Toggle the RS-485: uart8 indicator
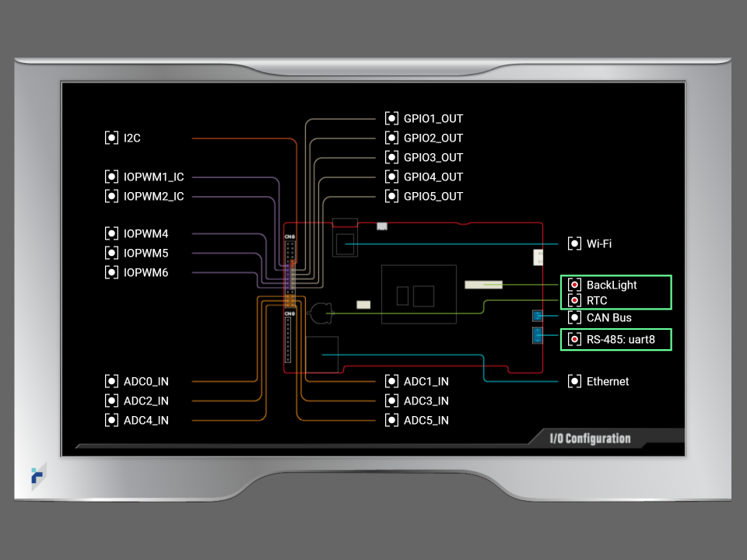Image resolution: width=747 pixels, height=560 pixels. click(x=574, y=340)
